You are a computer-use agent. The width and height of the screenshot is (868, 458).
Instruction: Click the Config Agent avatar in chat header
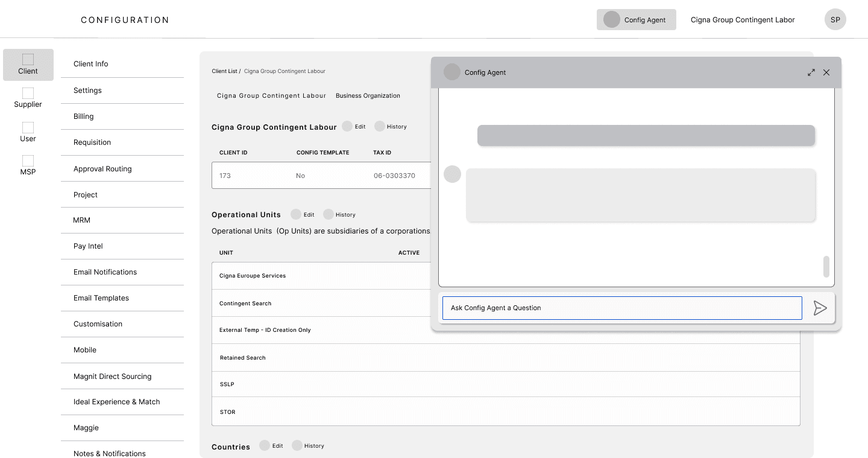452,72
